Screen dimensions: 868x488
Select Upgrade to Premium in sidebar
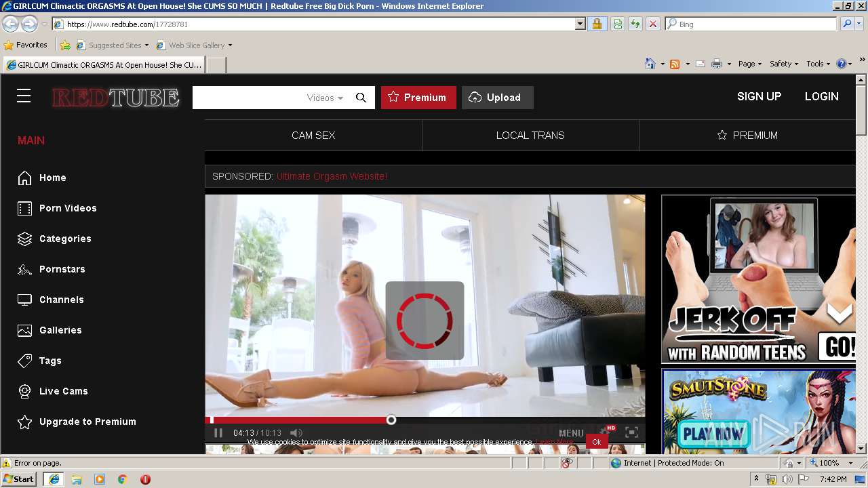[77, 422]
